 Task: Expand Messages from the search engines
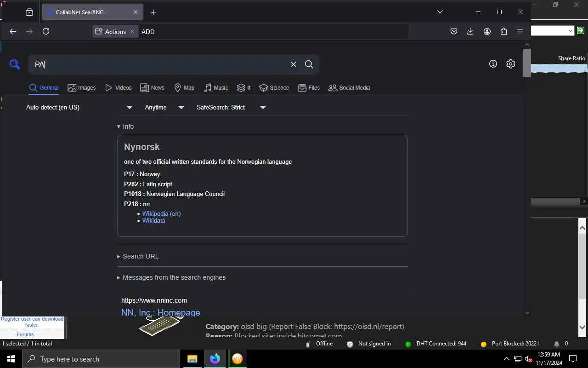click(x=171, y=277)
